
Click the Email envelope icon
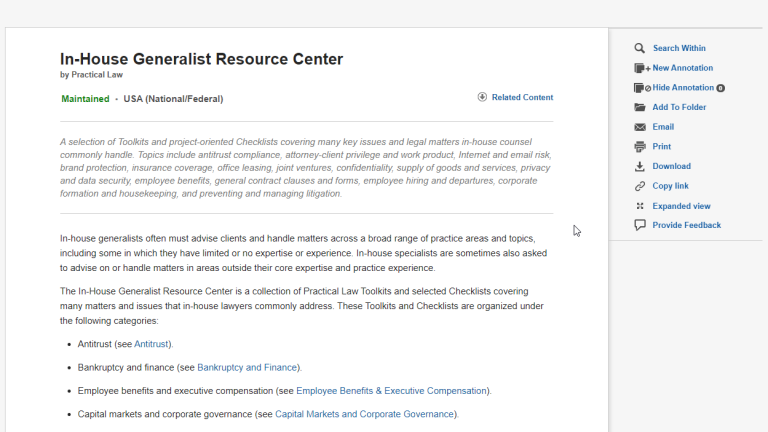pos(640,127)
